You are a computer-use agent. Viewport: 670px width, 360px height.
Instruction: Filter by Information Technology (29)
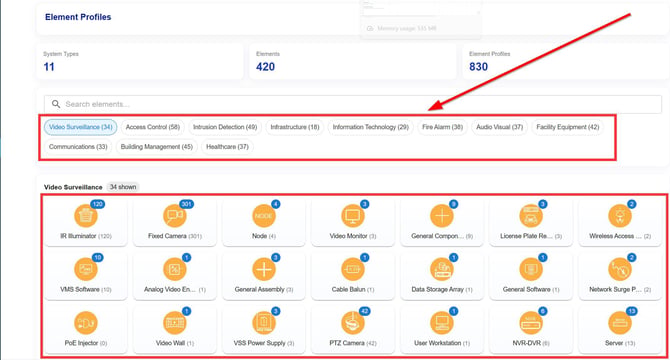point(370,127)
